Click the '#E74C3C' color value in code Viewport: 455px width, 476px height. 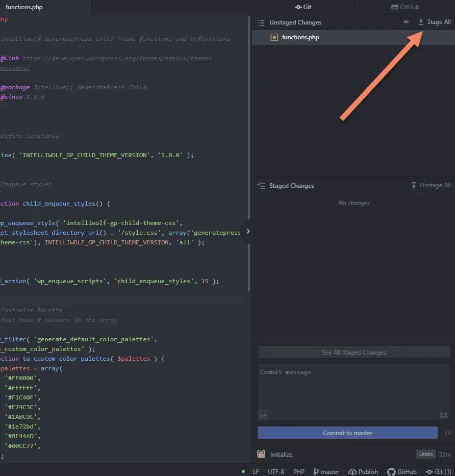coord(20,407)
